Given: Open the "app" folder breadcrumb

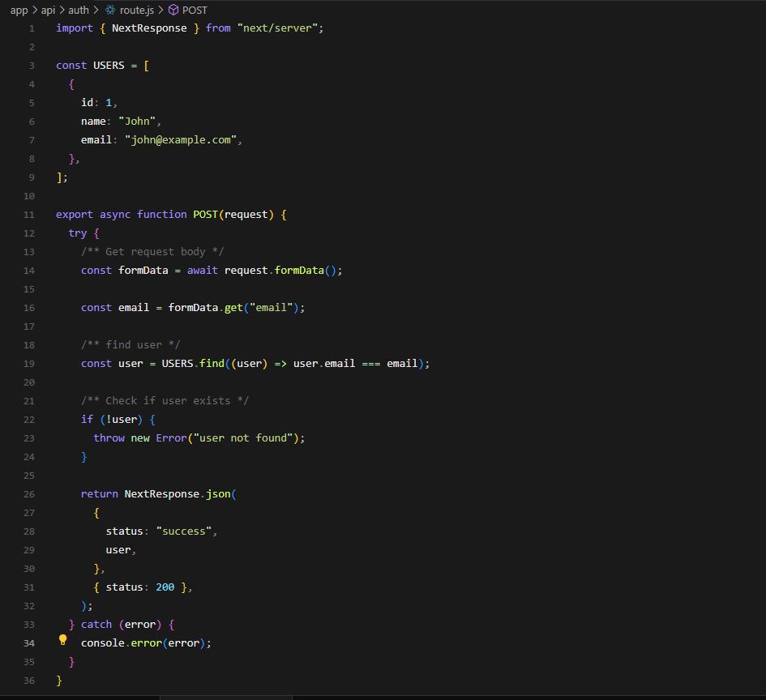Looking at the screenshot, I should 19,11.
